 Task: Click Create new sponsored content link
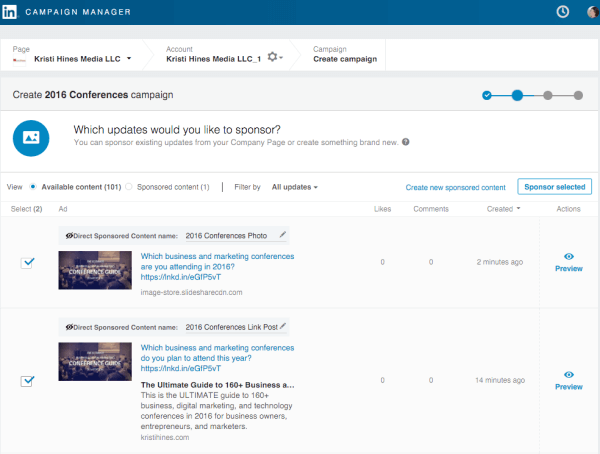tap(455, 187)
